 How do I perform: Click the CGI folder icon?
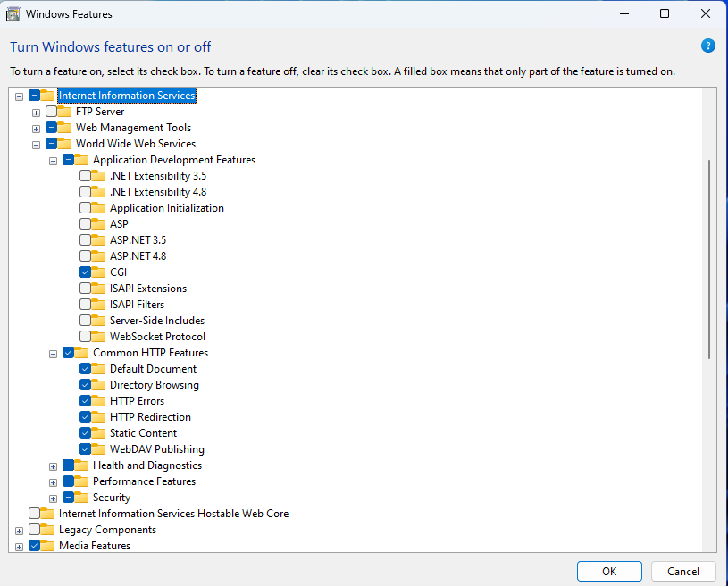tap(98, 272)
